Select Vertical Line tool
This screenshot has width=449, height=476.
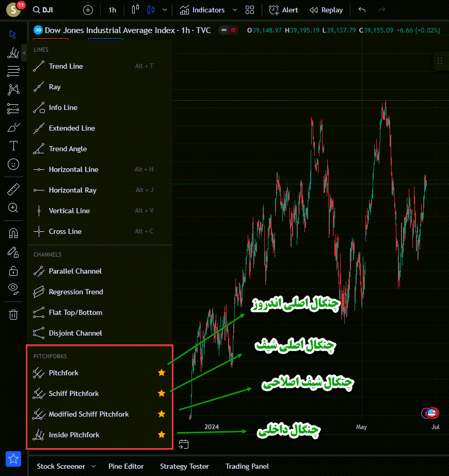[x=100, y=211]
